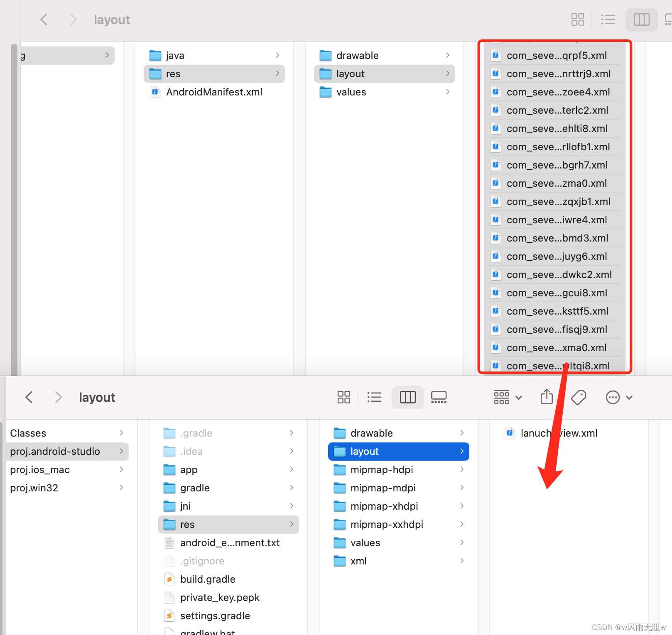The image size is (672, 635).
Task: Go back in the upper Finder window
Action: [x=44, y=20]
